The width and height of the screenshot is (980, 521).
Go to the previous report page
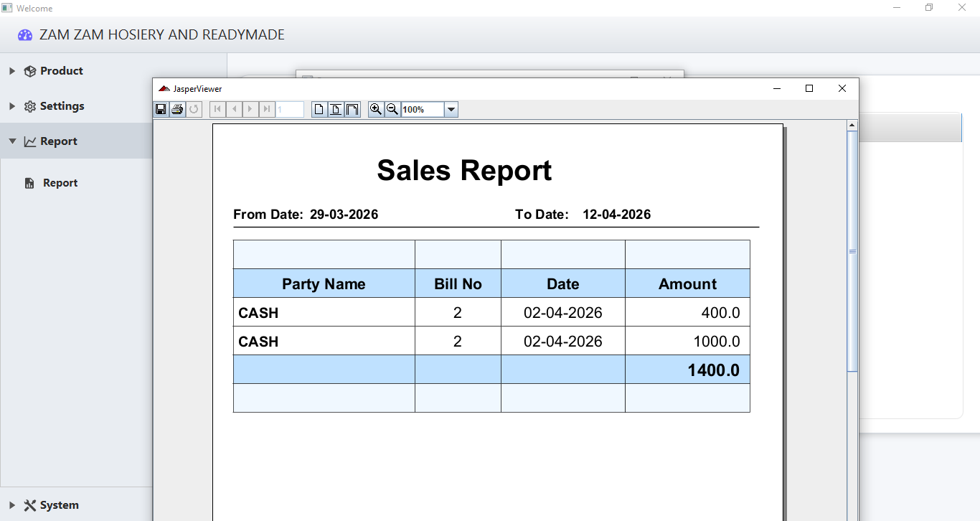[233, 109]
